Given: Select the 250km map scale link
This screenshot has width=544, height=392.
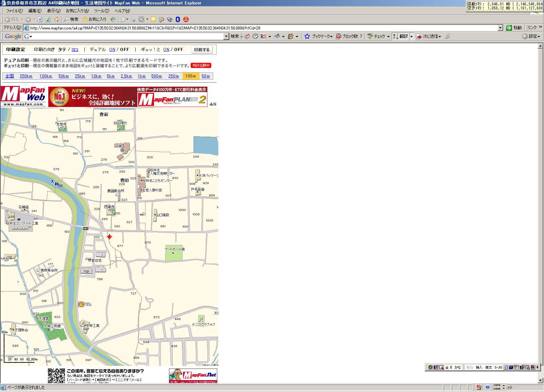Looking at the screenshot, I should point(26,76).
